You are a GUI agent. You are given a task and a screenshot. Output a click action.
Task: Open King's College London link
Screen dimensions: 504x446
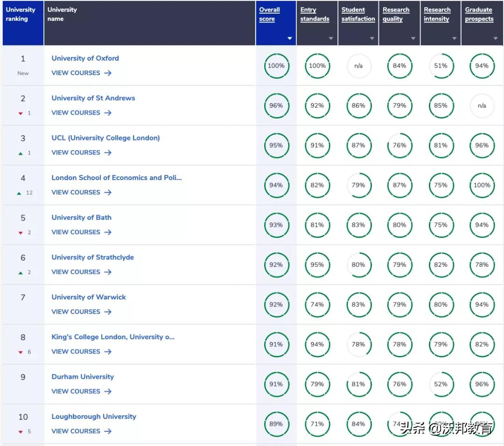point(113,337)
